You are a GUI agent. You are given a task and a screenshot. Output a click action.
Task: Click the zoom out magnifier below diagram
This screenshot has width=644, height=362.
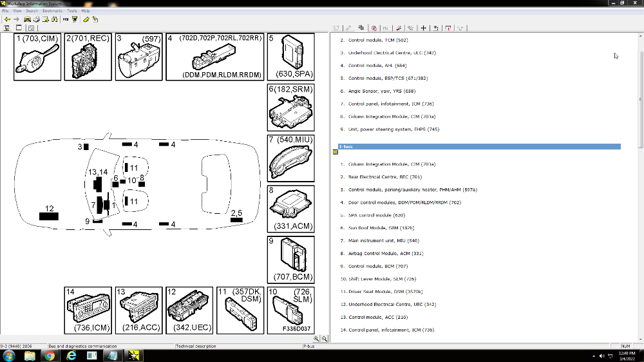325,338
